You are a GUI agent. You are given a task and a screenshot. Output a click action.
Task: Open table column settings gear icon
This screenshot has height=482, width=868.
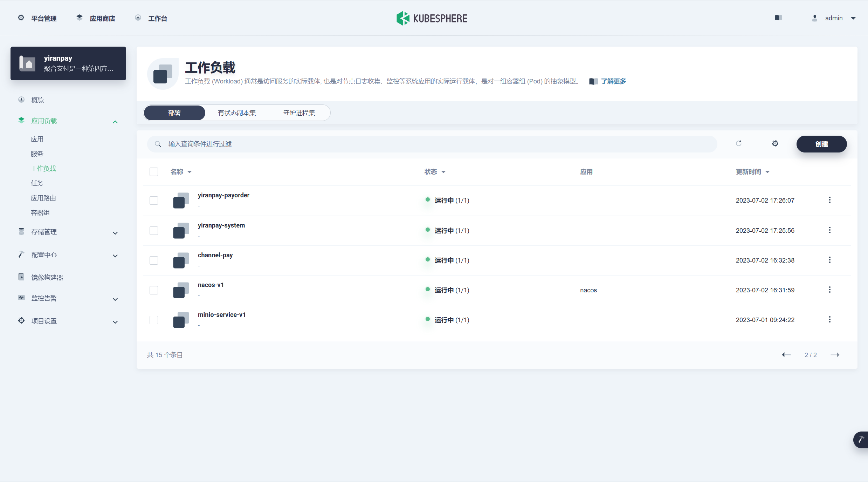(x=775, y=143)
